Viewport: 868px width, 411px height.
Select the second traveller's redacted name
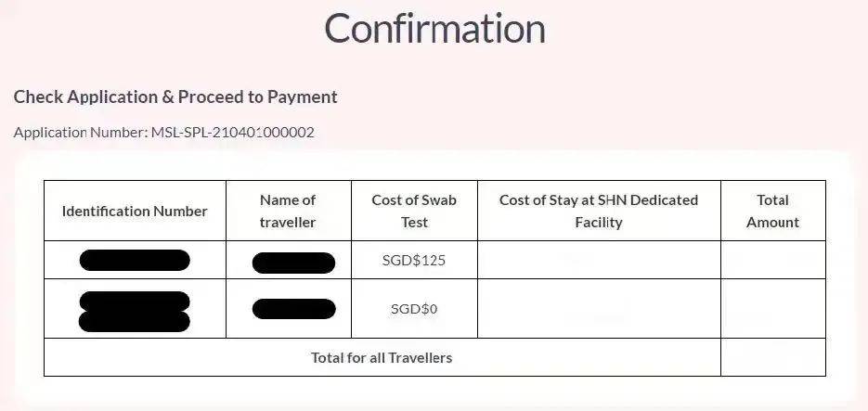(x=293, y=309)
